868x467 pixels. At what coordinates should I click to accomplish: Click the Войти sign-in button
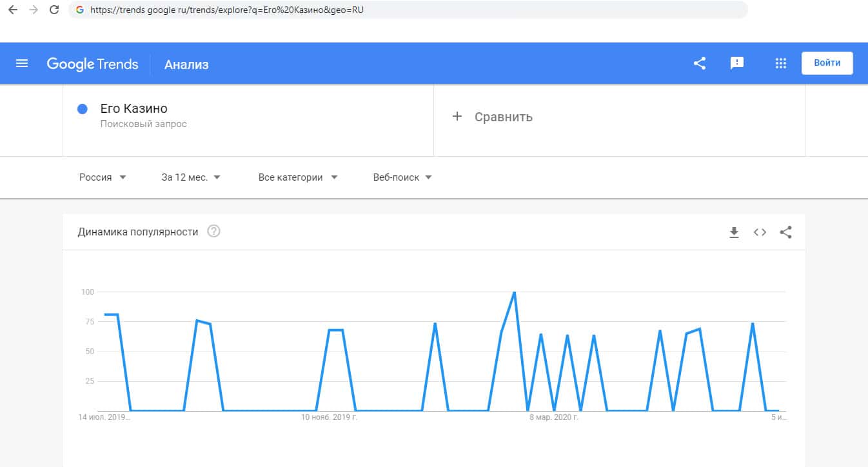[x=827, y=63]
